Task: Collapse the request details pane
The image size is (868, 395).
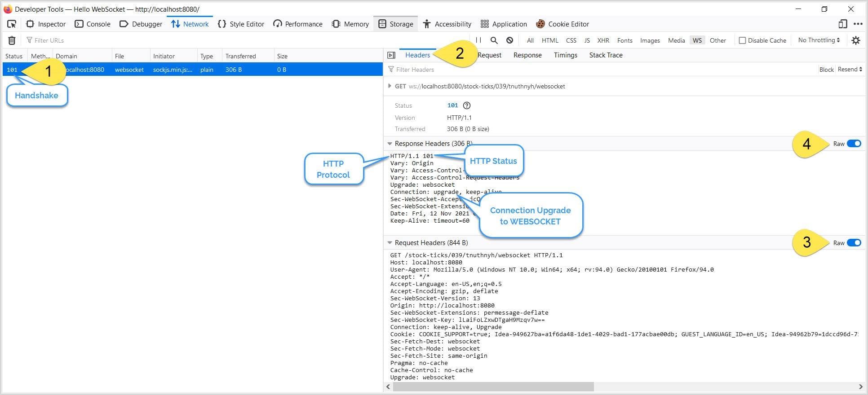Action: point(391,55)
